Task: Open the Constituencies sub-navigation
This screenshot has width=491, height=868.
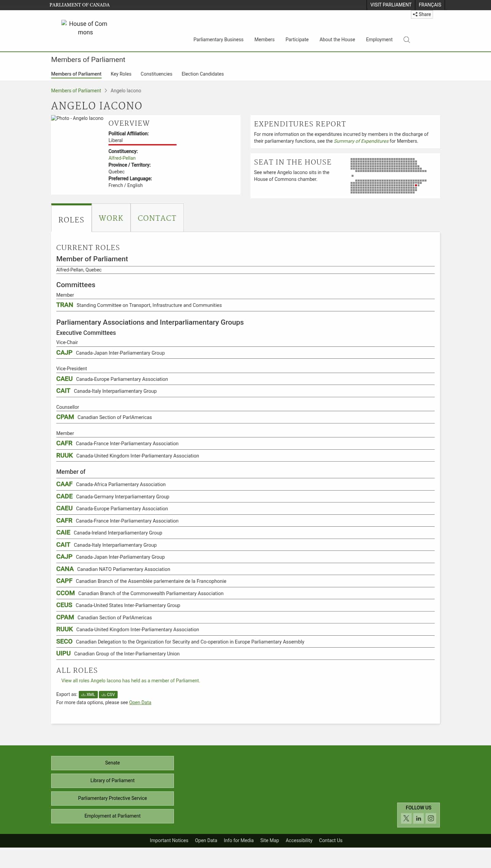Action: 157,74
